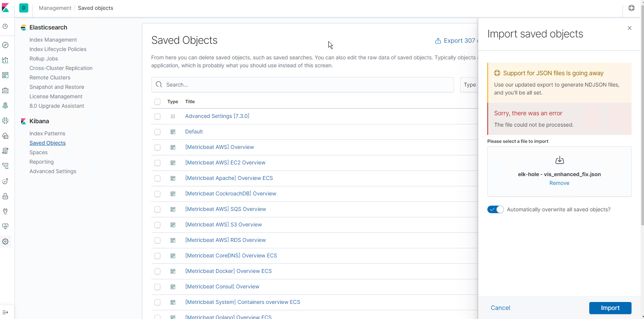Open the [Metricbeat Consul] Overview link
Screen dimensions: 644x319
[222, 286]
